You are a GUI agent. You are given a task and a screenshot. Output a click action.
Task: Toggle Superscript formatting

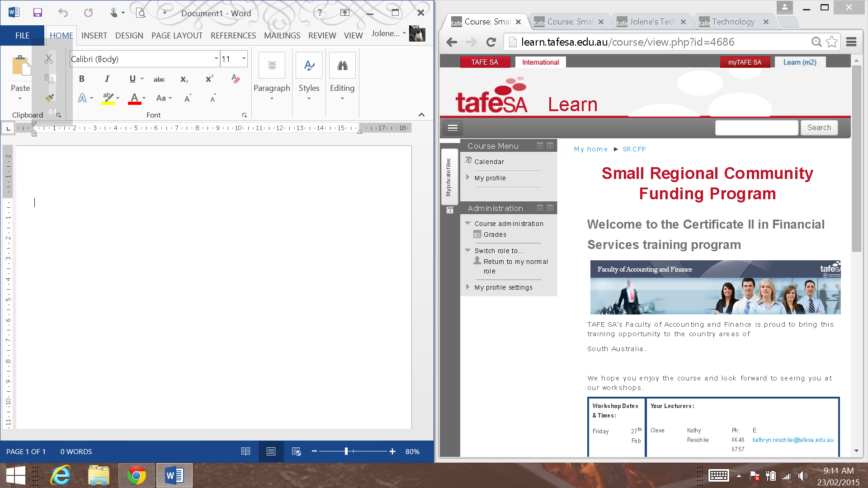coord(209,79)
